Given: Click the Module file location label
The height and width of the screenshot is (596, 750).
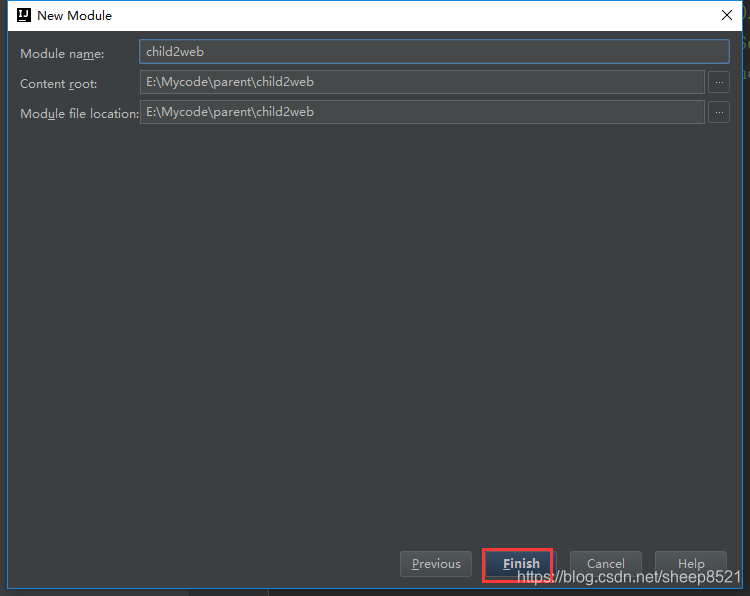Looking at the screenshot, I should (79, 113).
